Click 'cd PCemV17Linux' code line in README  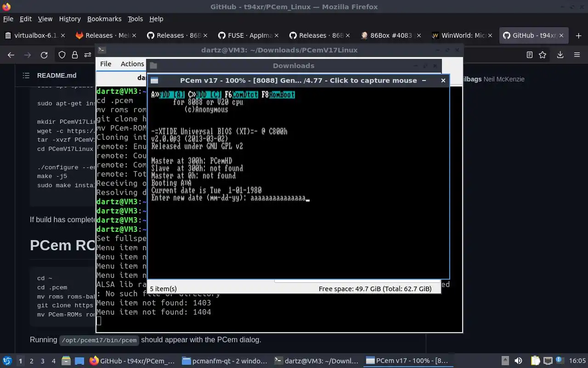(x=65, y=149)
